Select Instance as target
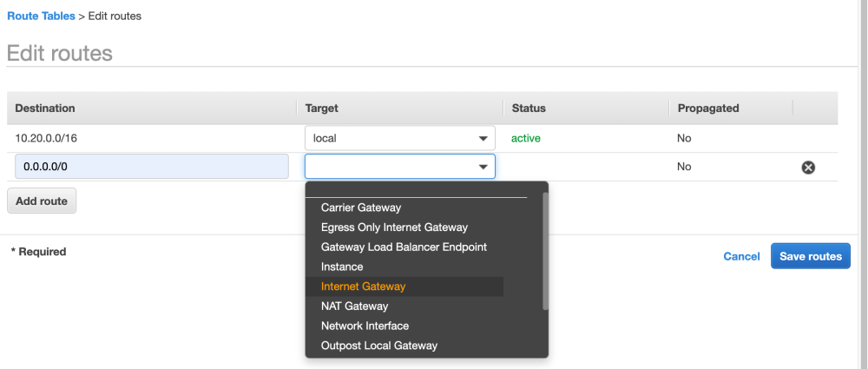The height and width of the screenshot is (369, 868). coord(342,267)
